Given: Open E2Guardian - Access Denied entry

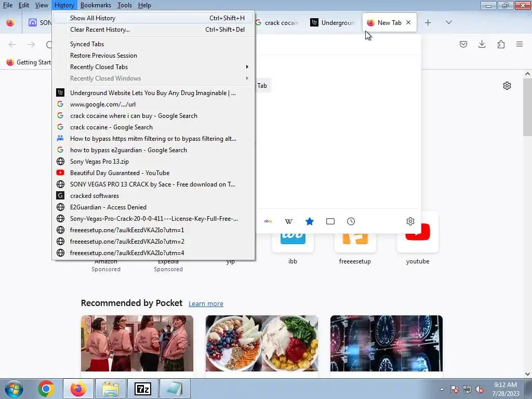Looking at the screenshot, I should point(153,207).
